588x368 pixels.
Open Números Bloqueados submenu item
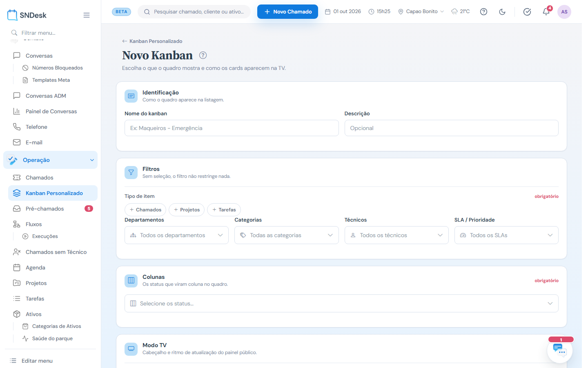coord(57,68)
